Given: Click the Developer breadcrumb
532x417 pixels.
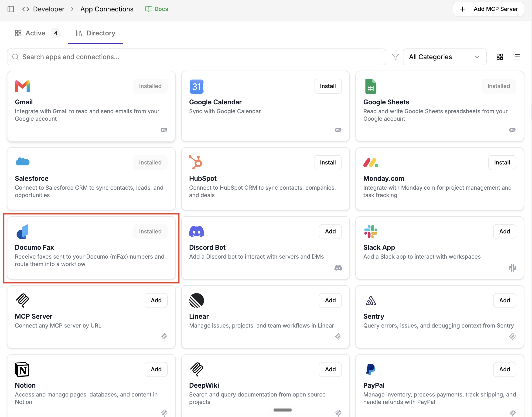Looking at the screenshot, I should pyautogui.click(x=49, y=9).
